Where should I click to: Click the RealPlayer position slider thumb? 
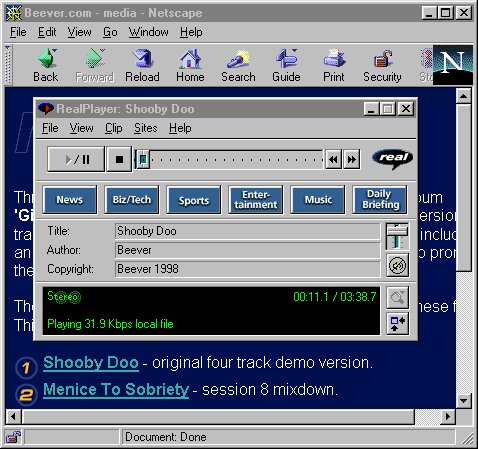click(143, 159)
